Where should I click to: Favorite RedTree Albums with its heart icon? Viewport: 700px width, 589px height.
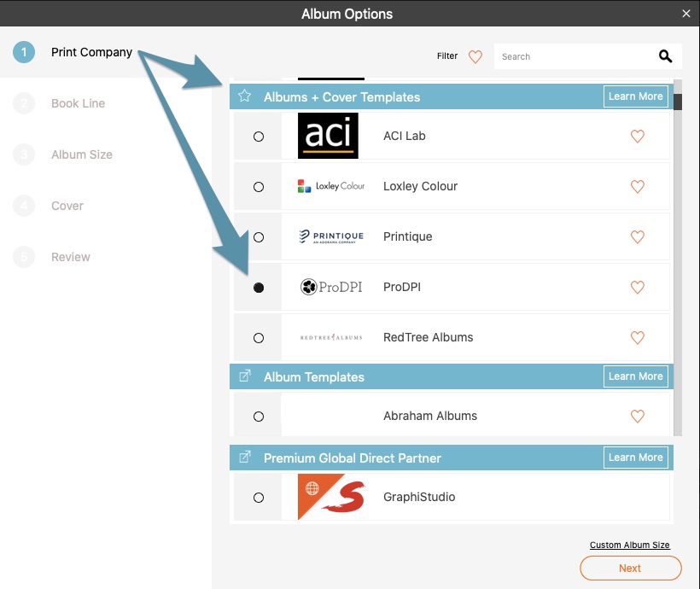(x=637, y=337)
